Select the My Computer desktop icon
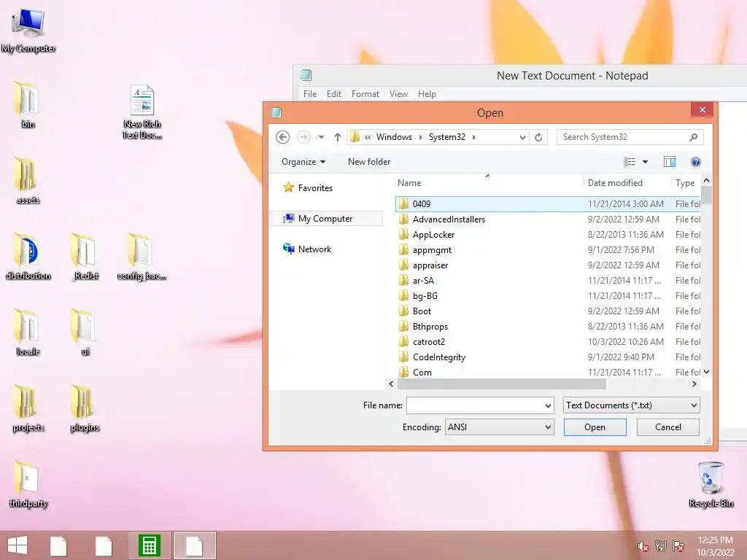This screenshot has height=560, width=747. point(28,30)
